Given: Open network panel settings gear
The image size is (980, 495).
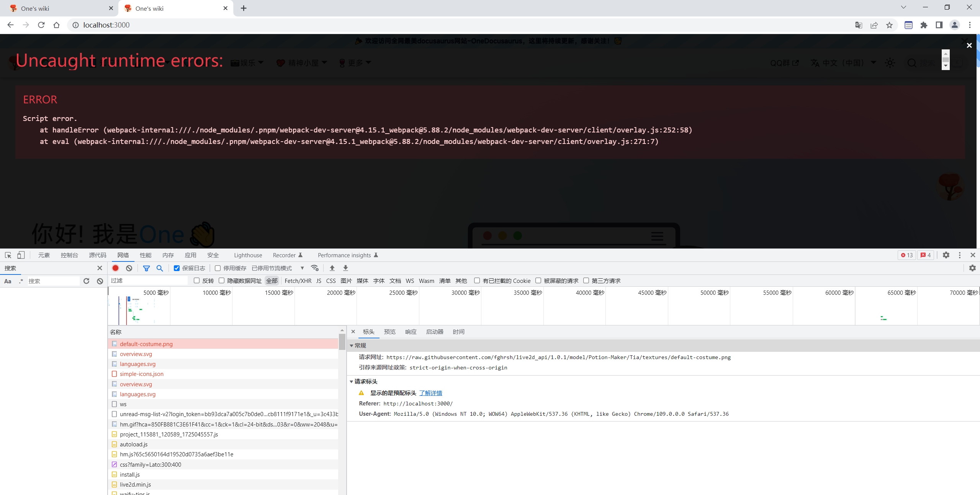Looking at the screenshot, I should click(x=972, y=268).
